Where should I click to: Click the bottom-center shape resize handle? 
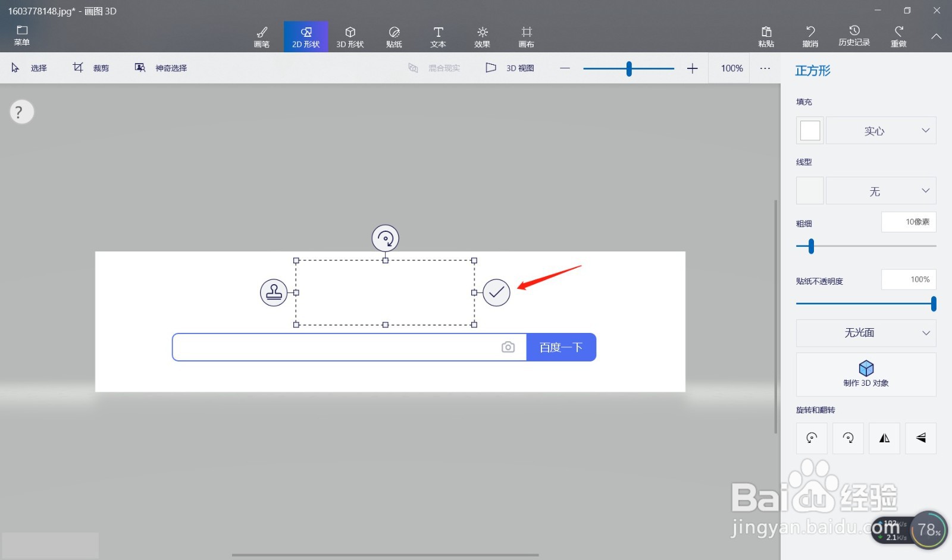(x=386, y=325)
